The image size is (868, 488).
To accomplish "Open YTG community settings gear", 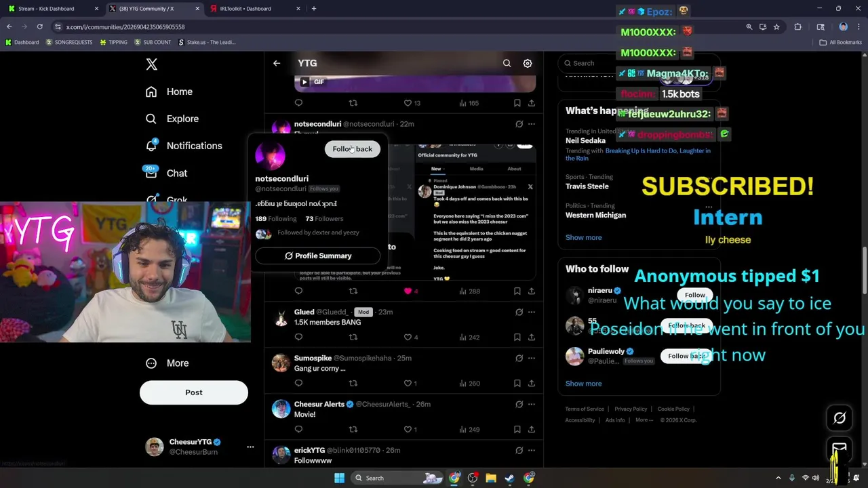I will click(x=528, y=63).
